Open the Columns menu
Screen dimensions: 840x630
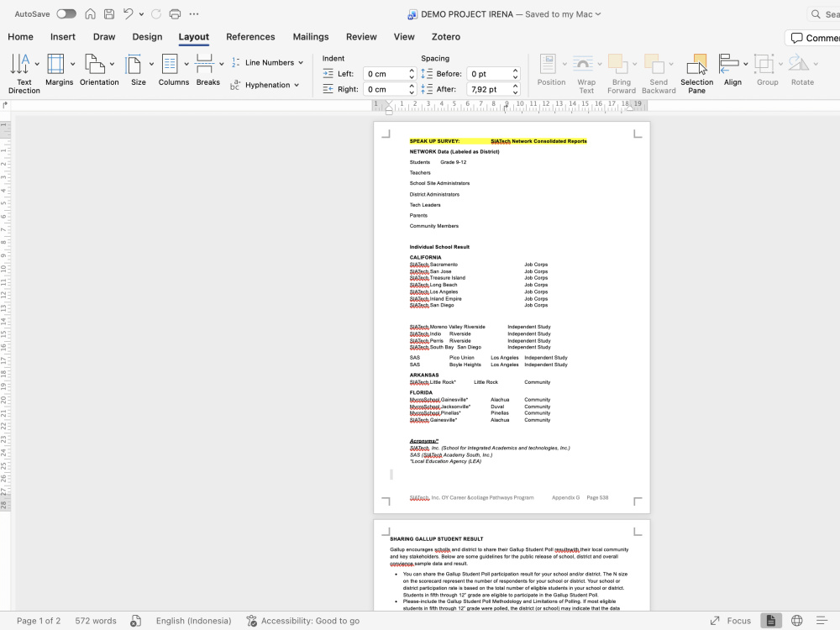click(x=174, y=70)
